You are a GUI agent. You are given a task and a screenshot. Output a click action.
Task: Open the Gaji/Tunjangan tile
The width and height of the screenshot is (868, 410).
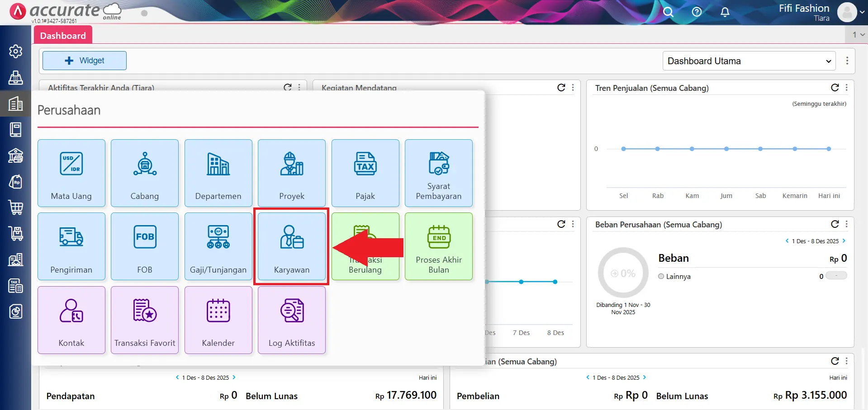(x=218, y=246)
